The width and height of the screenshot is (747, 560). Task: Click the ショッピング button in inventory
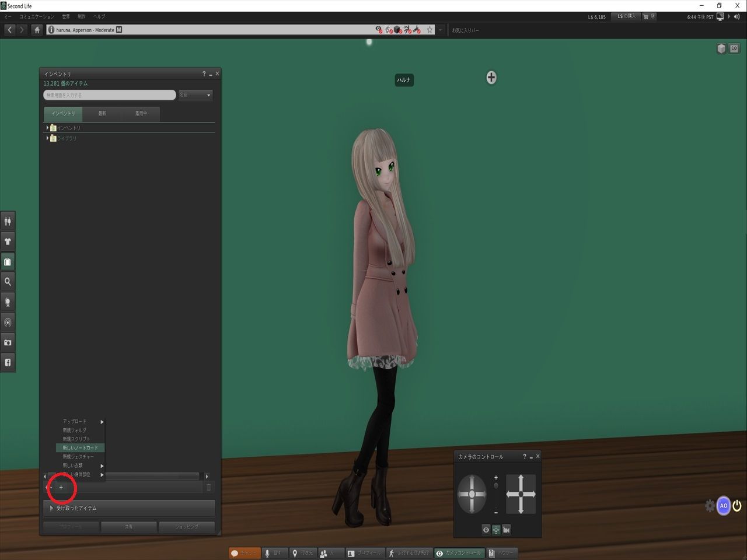(187, 527)
